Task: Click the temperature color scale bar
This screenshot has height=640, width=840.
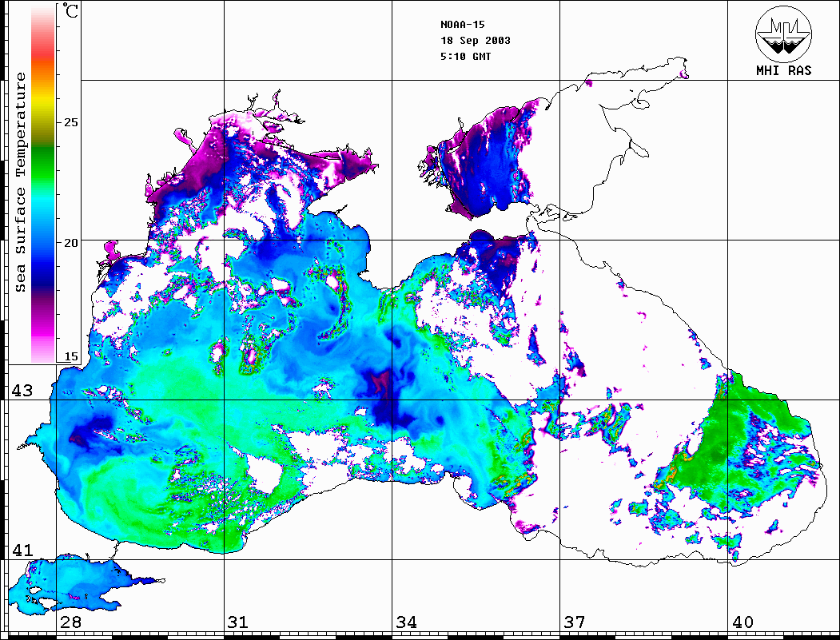Action: 43,184
